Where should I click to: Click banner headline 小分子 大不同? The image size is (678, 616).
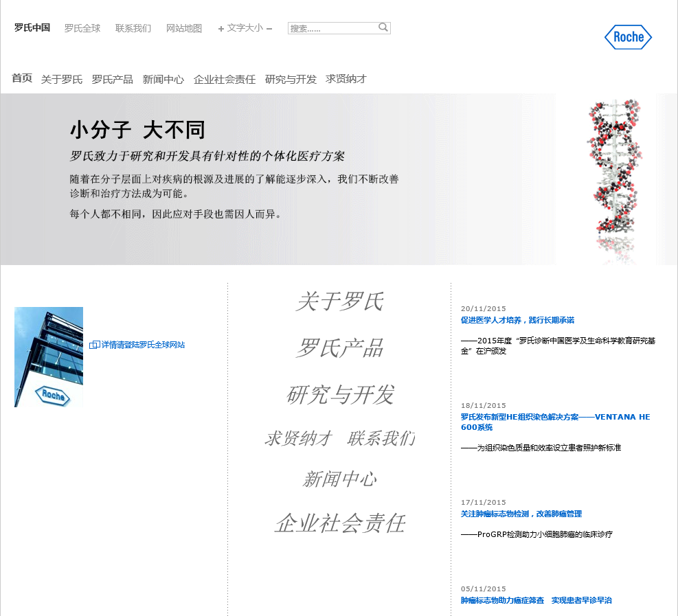click(x=137, y=130)
